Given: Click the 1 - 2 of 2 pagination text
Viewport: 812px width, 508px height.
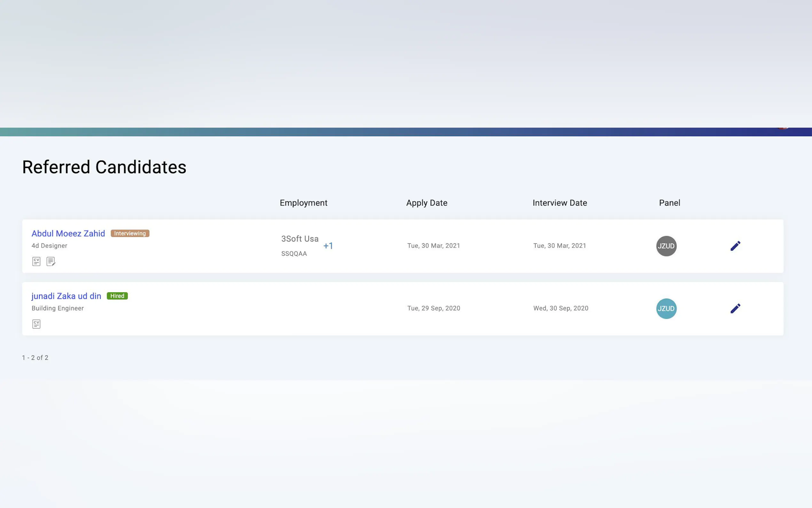Looking at the screenshot, I should pos(35,358).
